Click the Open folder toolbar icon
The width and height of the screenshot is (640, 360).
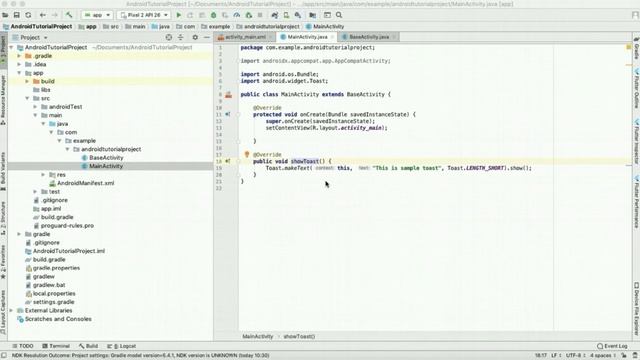point(5,15)
